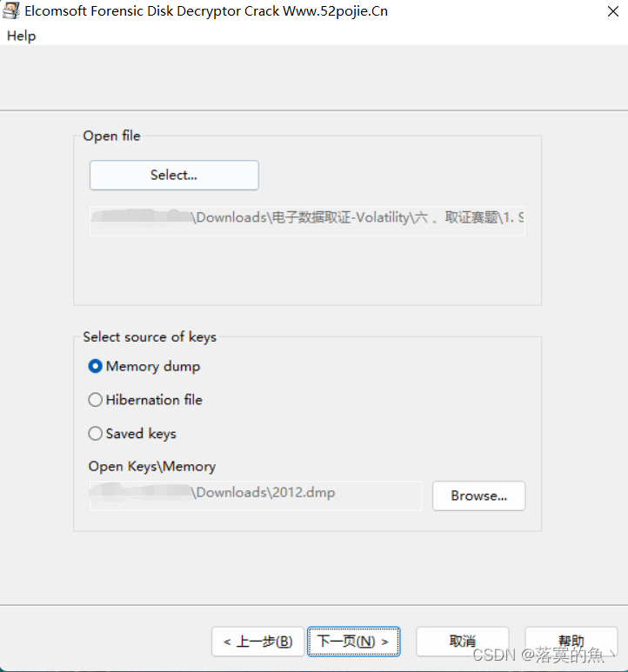
Task: Open the Help menu
Action: [22, 36]
